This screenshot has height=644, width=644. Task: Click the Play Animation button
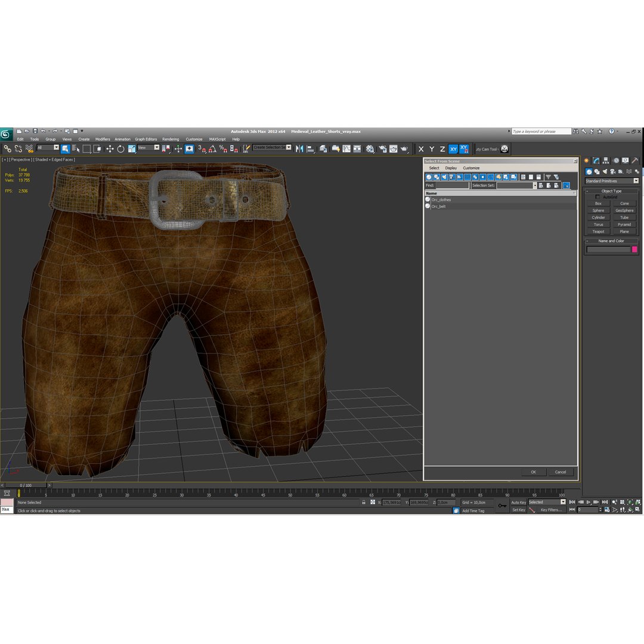589,502
